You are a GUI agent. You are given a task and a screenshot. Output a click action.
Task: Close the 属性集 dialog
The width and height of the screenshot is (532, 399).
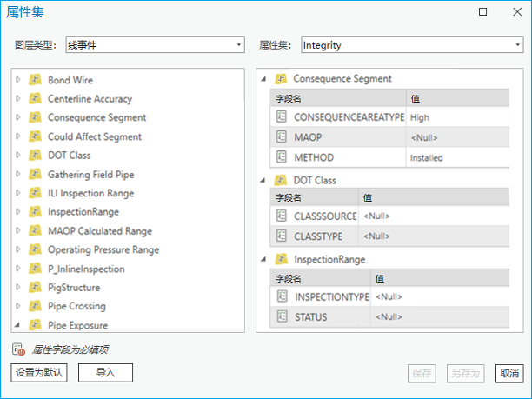[517, 12]
